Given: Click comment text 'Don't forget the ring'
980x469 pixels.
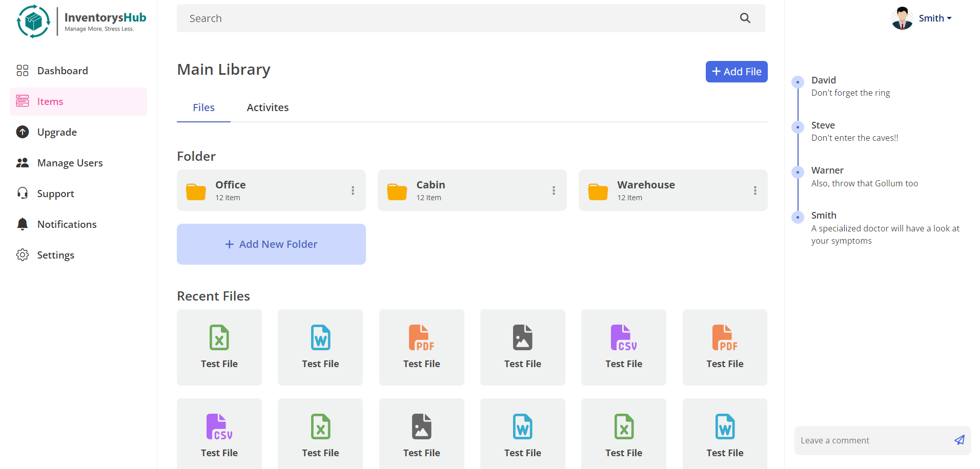Looking at the screenshot, I should (x=851, y=93).
